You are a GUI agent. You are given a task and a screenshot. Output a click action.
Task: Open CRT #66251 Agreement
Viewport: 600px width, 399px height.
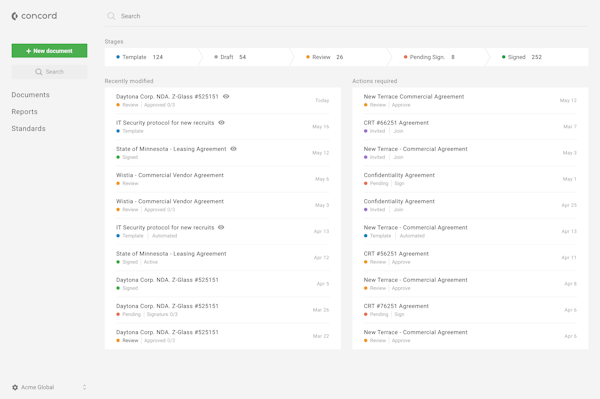470,127
